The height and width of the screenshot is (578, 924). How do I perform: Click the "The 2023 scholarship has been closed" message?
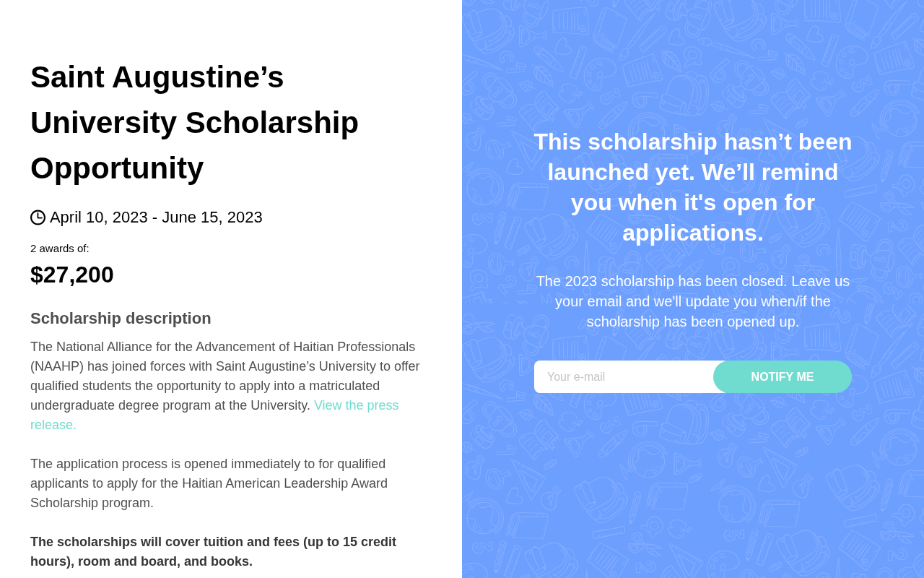pos(693,301)
